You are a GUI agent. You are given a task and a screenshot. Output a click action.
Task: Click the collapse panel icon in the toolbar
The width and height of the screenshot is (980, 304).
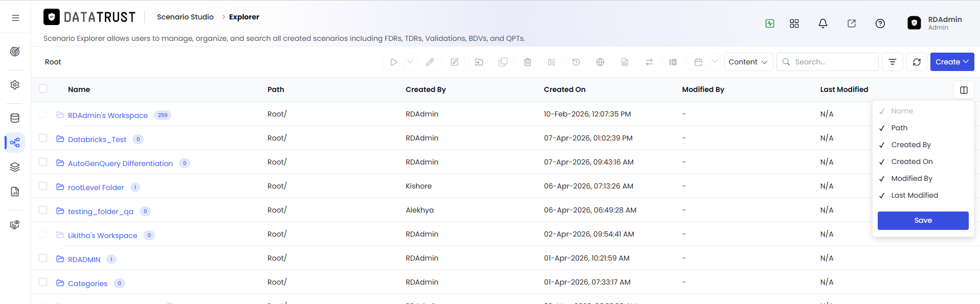click(x=674, y=62)
